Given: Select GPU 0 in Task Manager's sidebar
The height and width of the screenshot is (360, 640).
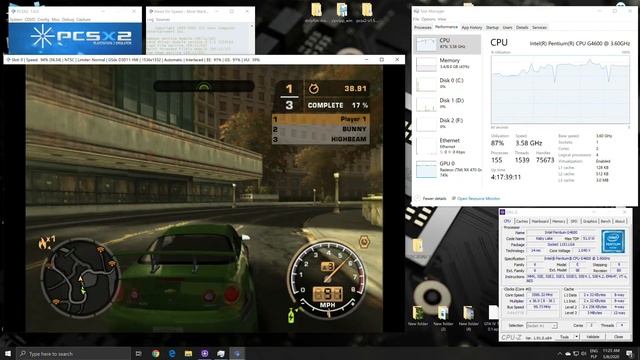Looking at the screenshot, I should (448, 169).
